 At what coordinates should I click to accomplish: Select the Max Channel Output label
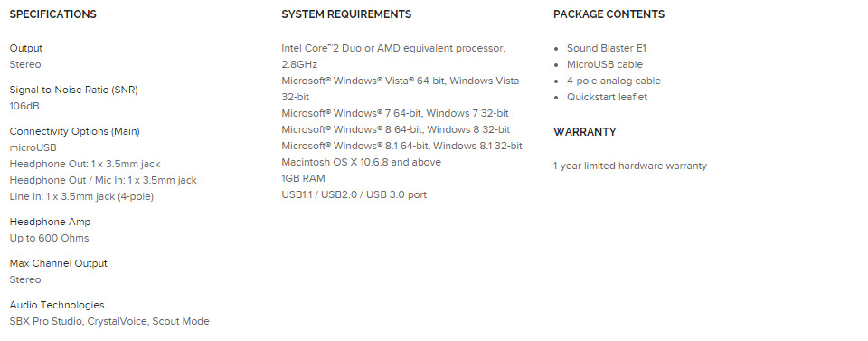(59, 263)
